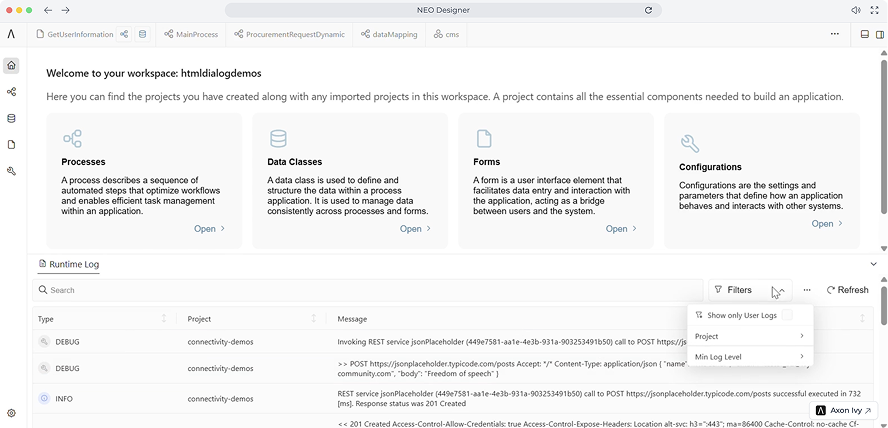This screenshot has width=888, height=428.
Task: Click the 'Welcome to your workspace' heading
Action: 153,73
